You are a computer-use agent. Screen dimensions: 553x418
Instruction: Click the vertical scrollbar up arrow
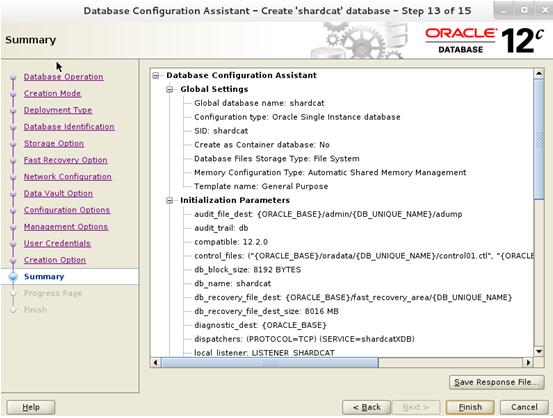pos(539,73)
